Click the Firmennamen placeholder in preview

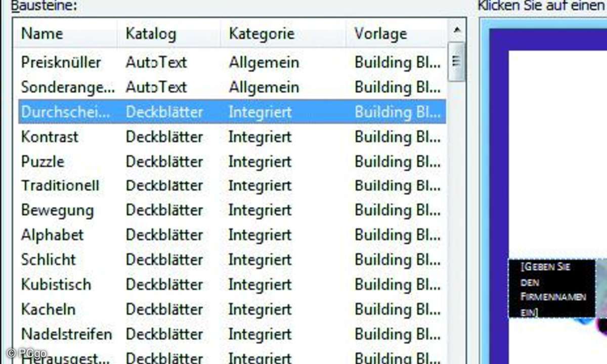click(x=551, y=289)
